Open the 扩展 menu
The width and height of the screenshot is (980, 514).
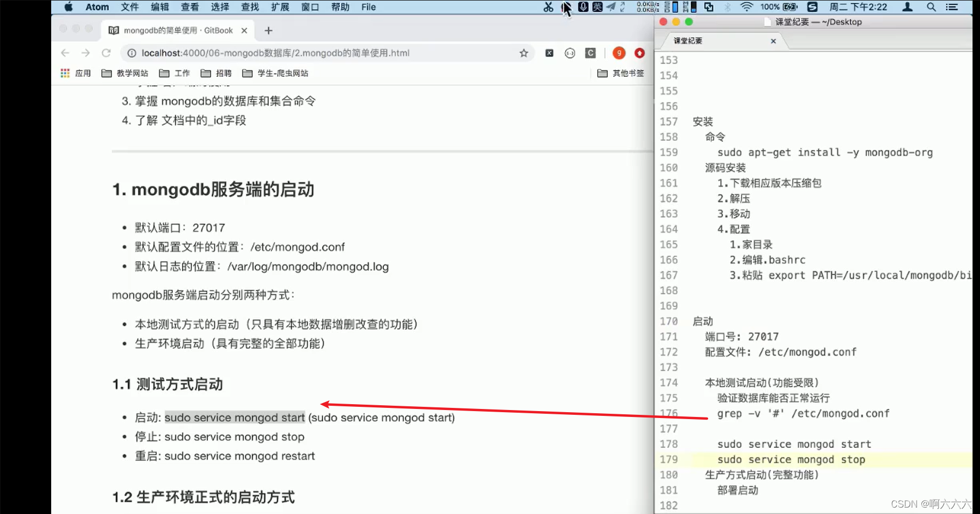tap(280, 7)
